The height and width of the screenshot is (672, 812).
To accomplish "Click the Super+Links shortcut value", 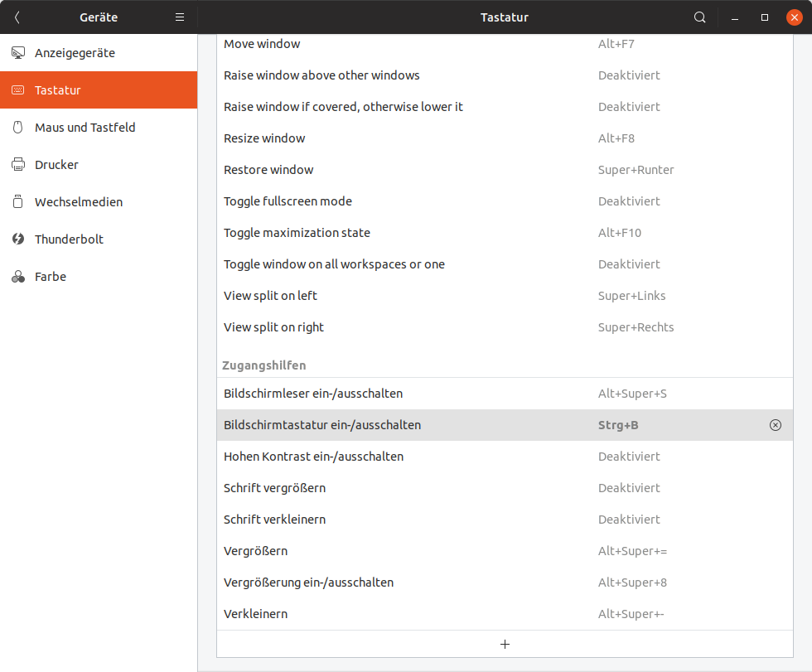I will [631, 296].
